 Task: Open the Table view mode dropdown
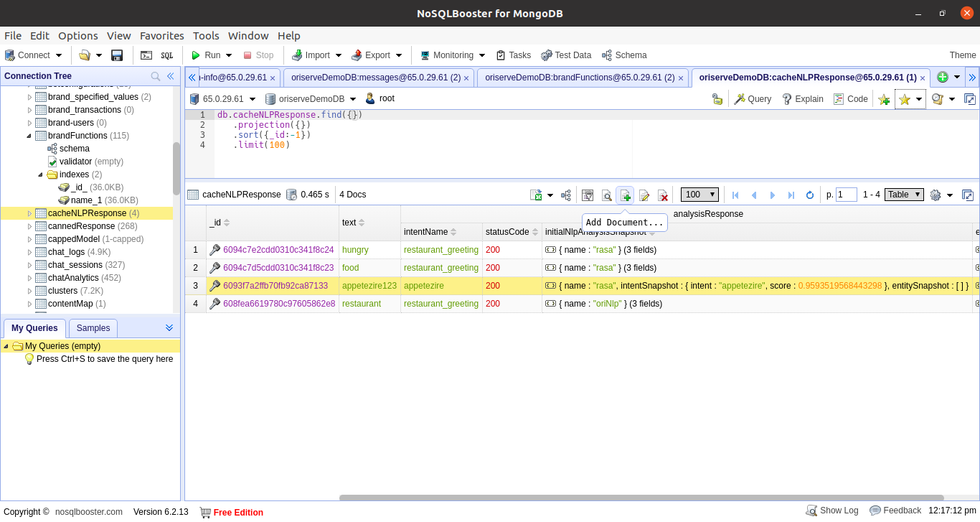(904, 195)
